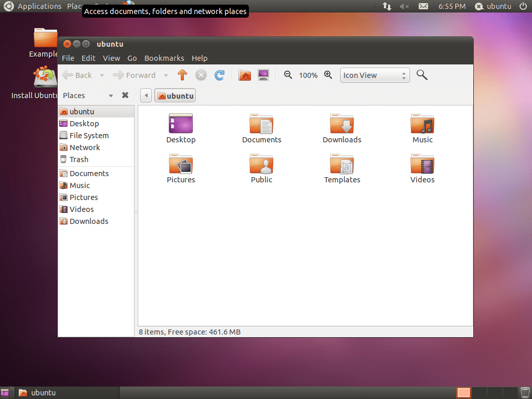Select Music bookmark in sidebar
This screenshot has height=399, width=532.
96,185
